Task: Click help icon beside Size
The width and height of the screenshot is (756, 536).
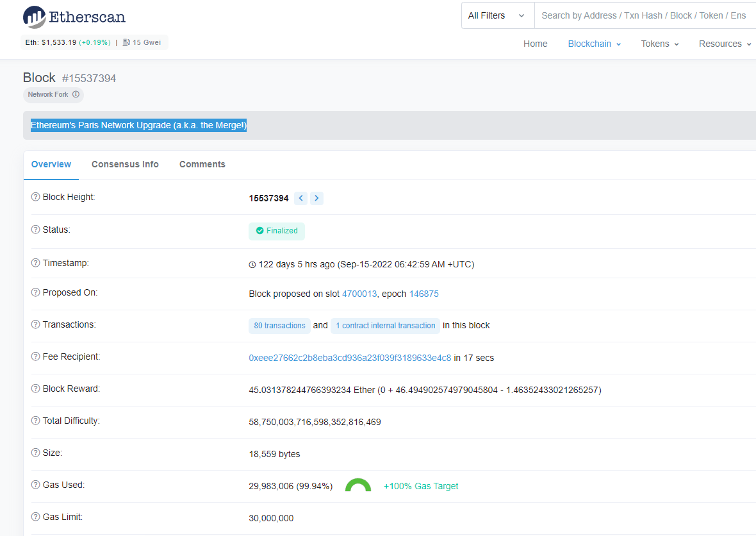Action: (x=35, y=453)
